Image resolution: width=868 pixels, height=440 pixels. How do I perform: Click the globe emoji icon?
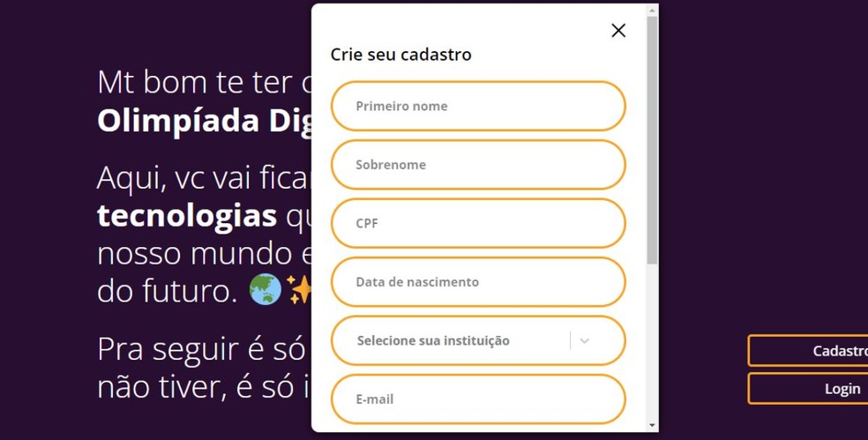click(265, 290)
